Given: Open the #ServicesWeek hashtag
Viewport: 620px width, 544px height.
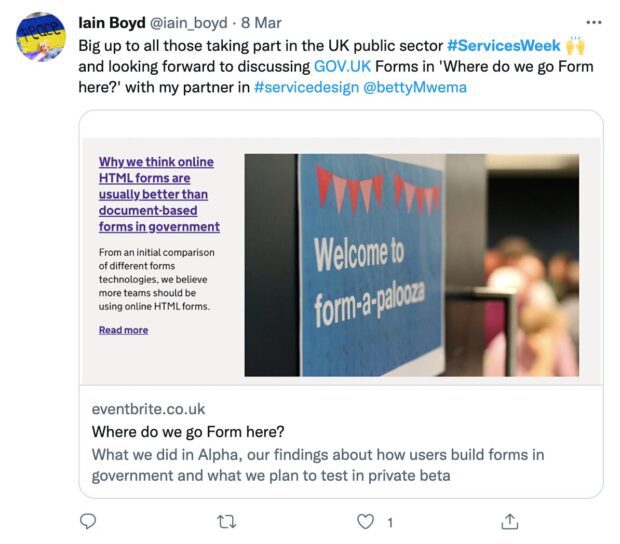Looking at the screenshot, I should coord(504,45).
